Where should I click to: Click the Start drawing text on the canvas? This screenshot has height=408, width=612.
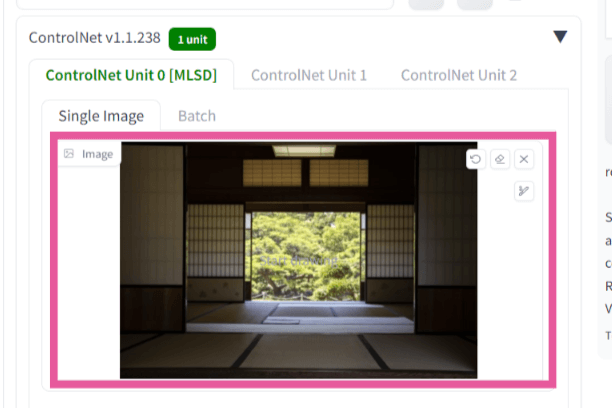pos(298,260)
